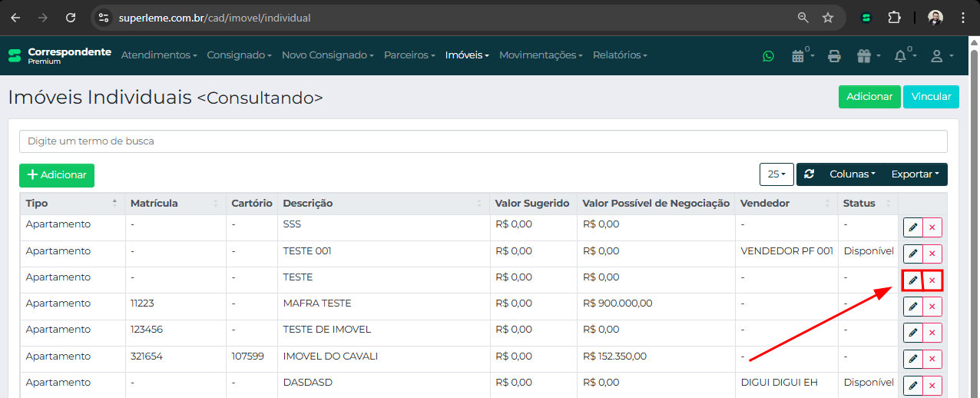Open the Atendimentos menu
The width and height of the screenshot is (980, 398).
pyautogui.click(x=159, y=55)
